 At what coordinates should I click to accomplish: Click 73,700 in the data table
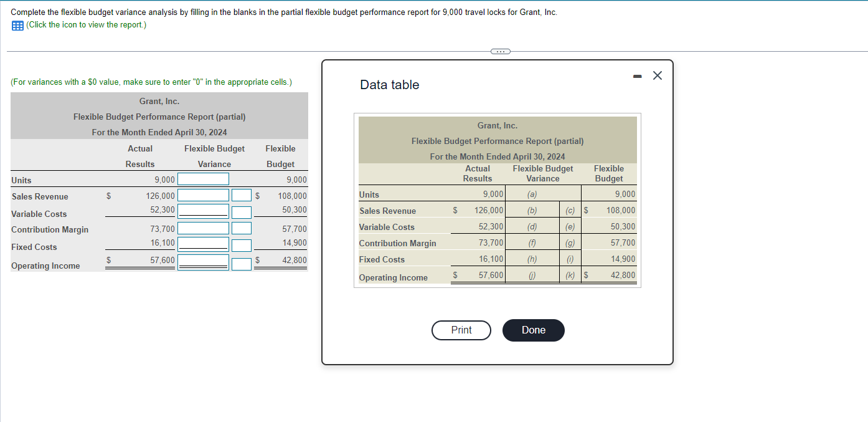click(491, 243)
